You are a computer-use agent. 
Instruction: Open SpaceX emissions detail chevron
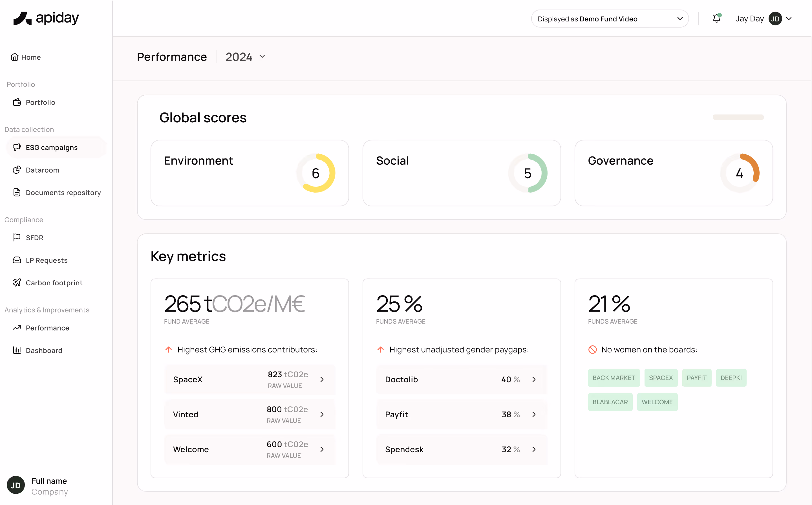(322, 380)
